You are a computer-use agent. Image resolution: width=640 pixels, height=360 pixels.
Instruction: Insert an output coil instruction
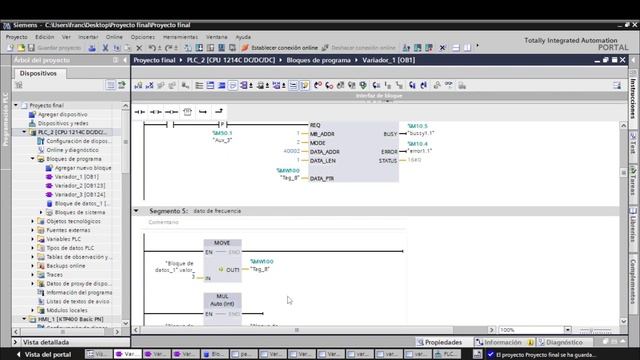tap(171, 112)
